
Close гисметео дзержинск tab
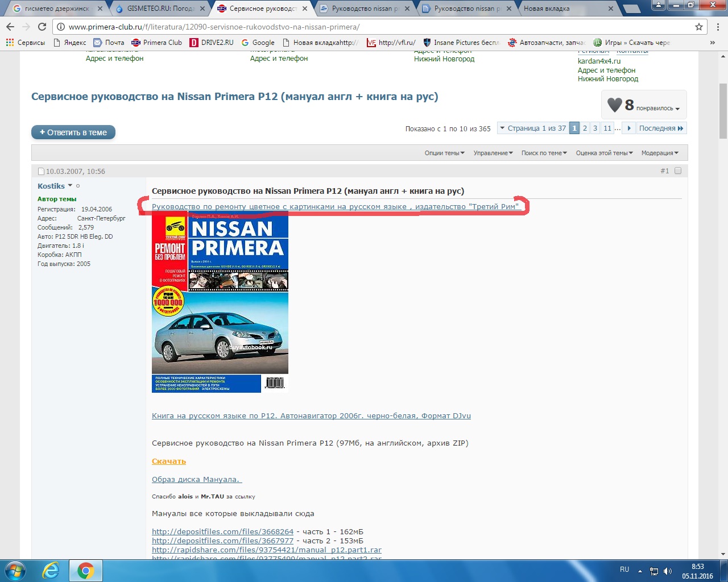coord(100,9)
